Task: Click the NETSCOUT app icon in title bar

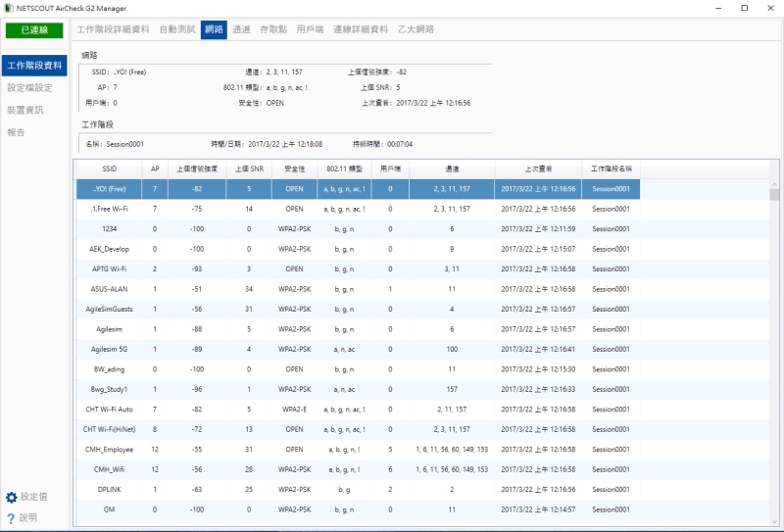Action: tap(8, 8)
